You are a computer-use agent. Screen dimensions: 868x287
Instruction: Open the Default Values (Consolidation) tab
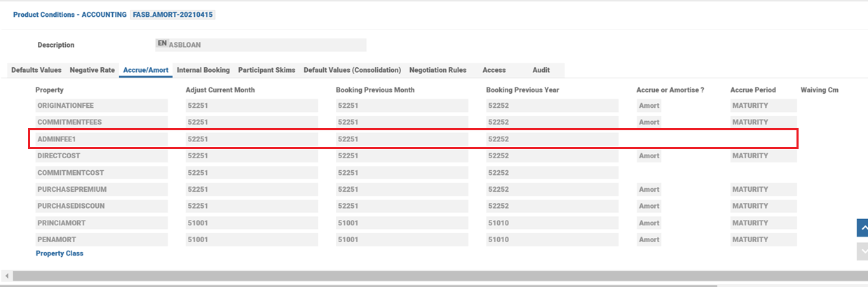tap(352, 70)
